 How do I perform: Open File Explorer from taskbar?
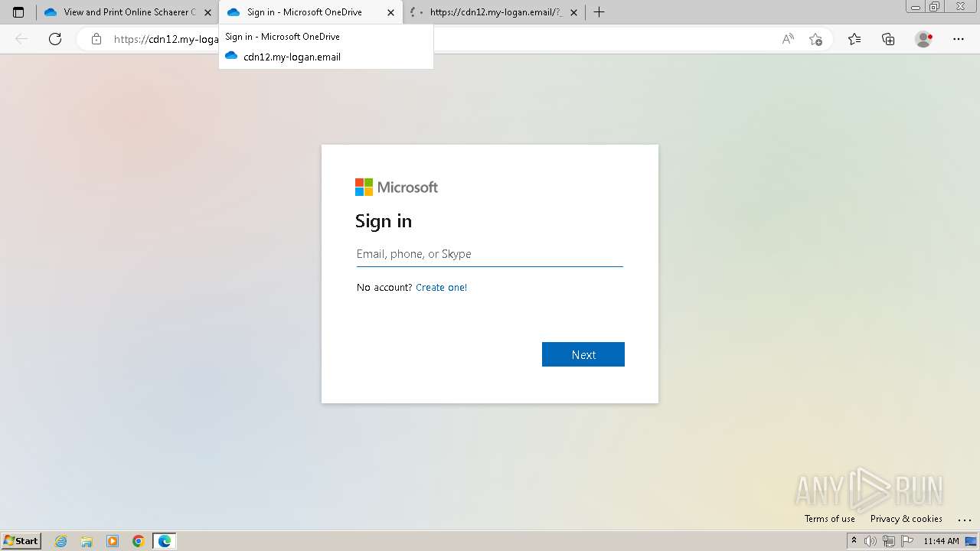pos(87,541)
